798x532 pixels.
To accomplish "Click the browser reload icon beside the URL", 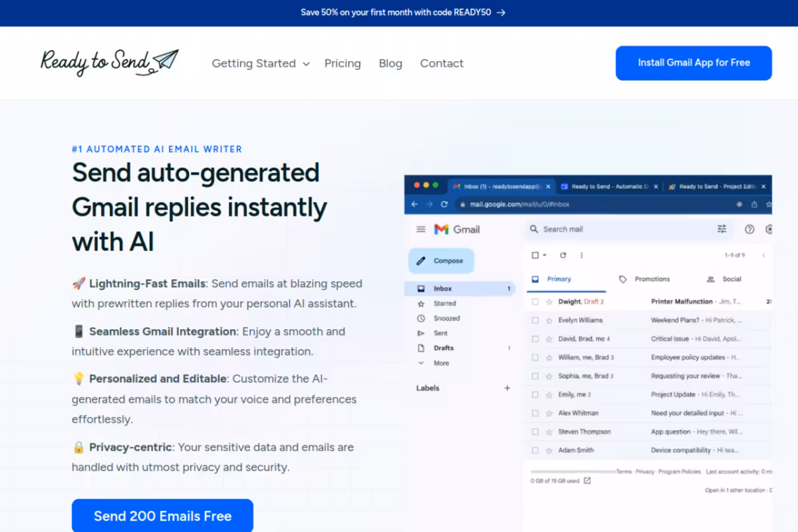I will (444, 204).
